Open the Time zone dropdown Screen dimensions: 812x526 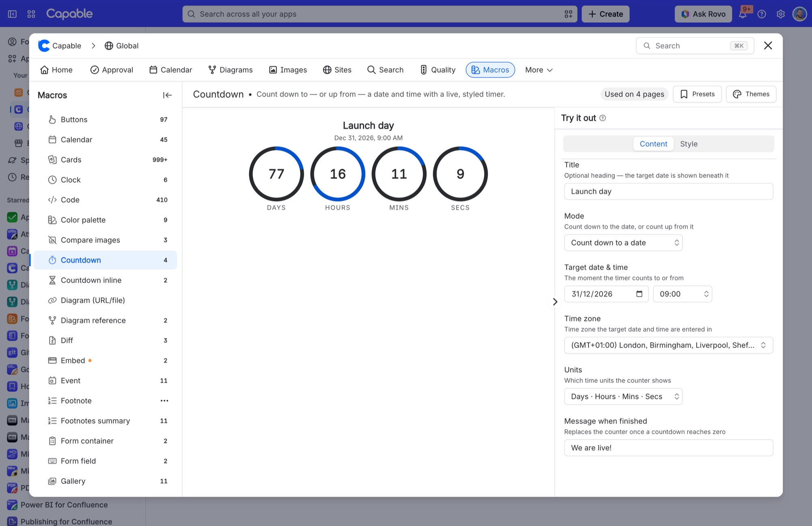[668, 345]
